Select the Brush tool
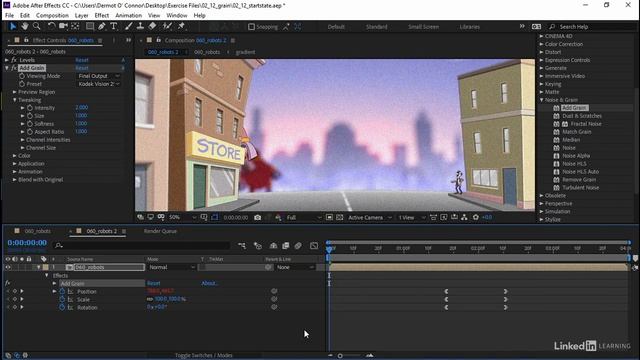This screenshot has width=640, height=360. click(x=129, y=27)
